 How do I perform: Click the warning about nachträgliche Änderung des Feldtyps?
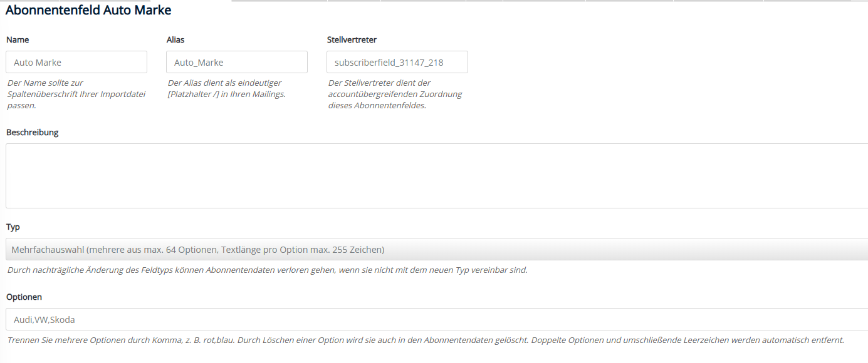pos(267,270)
